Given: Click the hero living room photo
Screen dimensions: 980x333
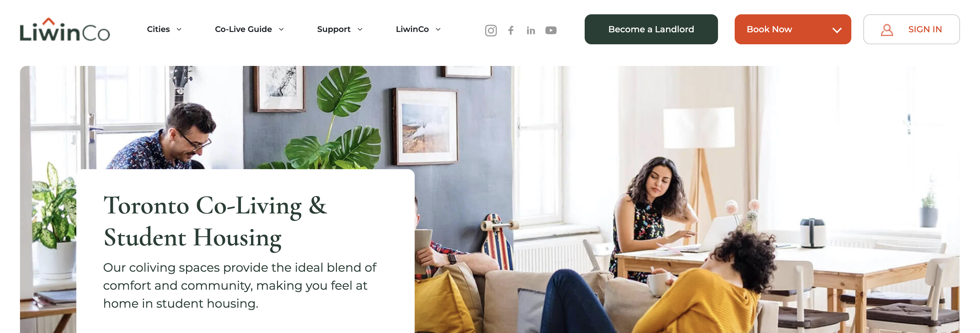Looking at the screenshot, I should (x=685, y=198).
